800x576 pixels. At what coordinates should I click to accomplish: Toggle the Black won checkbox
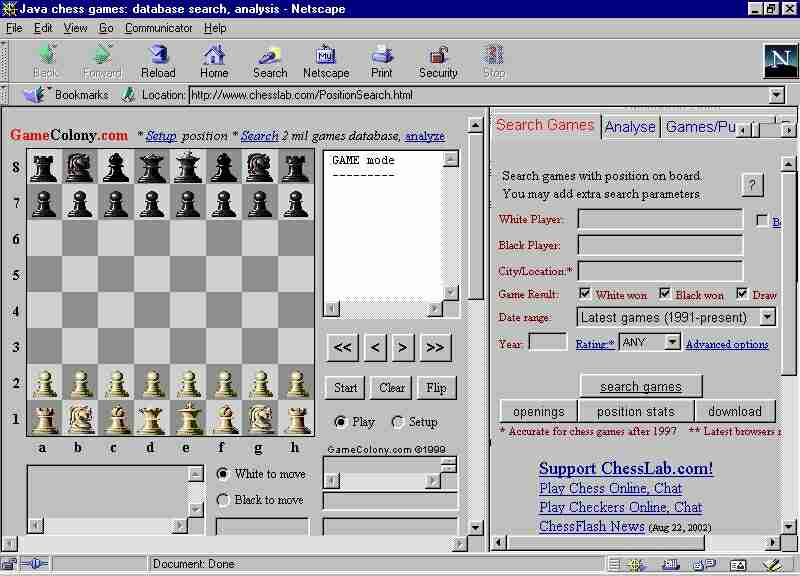(664, 293)
